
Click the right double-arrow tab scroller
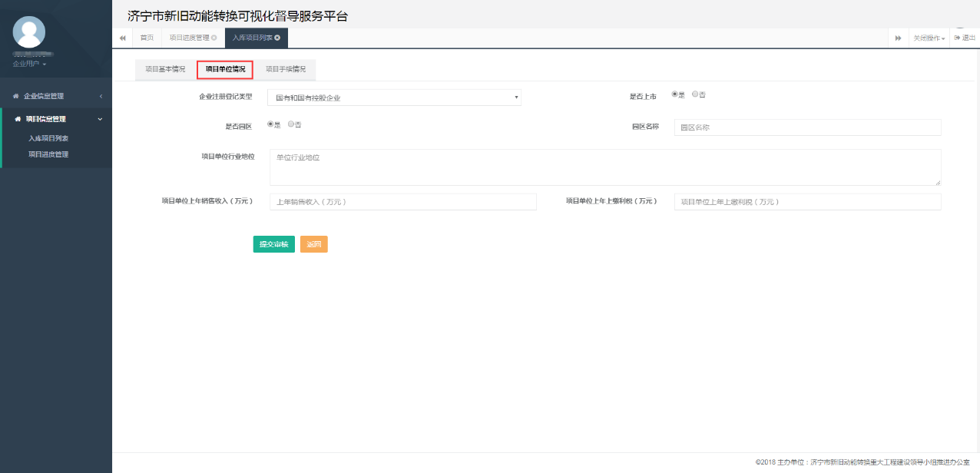pos(899,37)
